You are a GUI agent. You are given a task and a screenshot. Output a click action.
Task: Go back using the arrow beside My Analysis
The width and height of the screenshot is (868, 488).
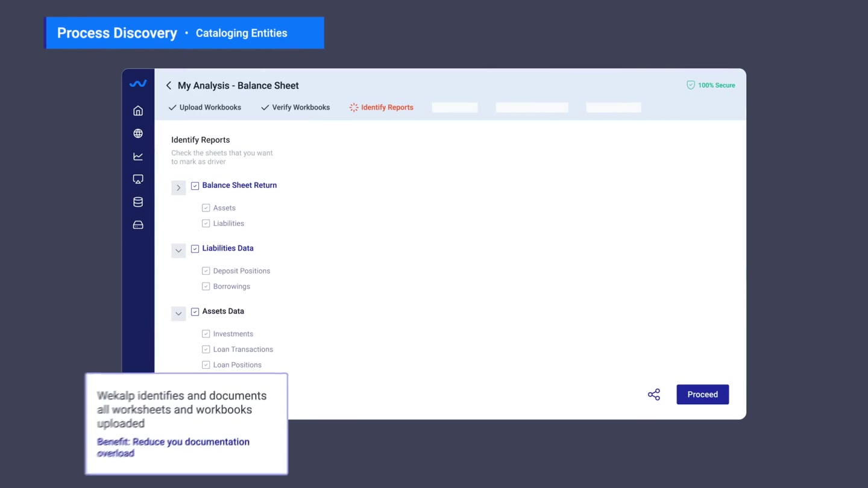tap(169, 86)
